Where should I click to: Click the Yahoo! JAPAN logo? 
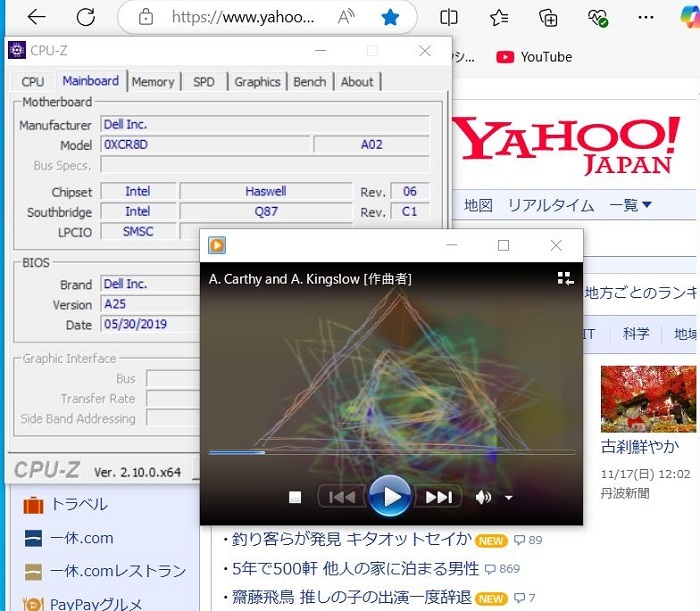click(567, 145)
